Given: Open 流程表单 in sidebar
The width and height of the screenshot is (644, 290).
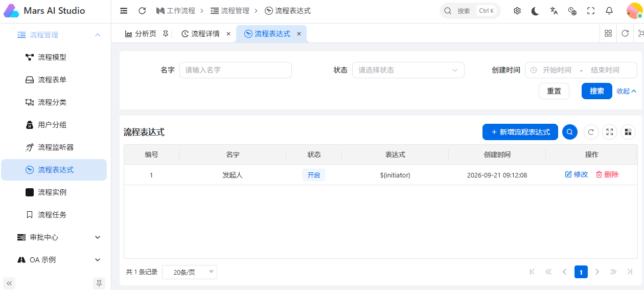Looking at the screenshot, I should click(54, 80).
